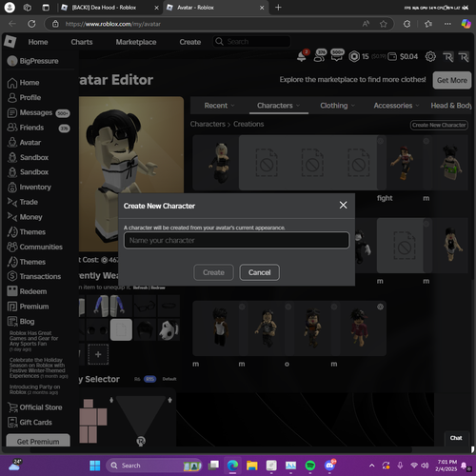Open Spotify from the taskbar
The height and width of the screenshot is (476, 476).
pyautogui.click(x=310, y=466)
